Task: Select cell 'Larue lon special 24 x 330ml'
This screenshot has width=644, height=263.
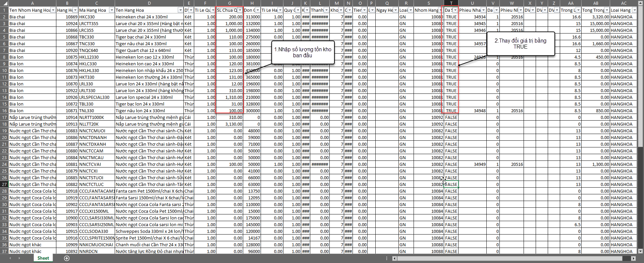Action: tap(149, 97)
